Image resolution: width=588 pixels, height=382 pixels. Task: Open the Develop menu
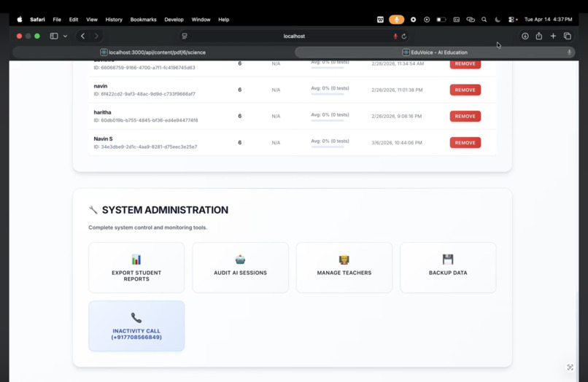174,20
